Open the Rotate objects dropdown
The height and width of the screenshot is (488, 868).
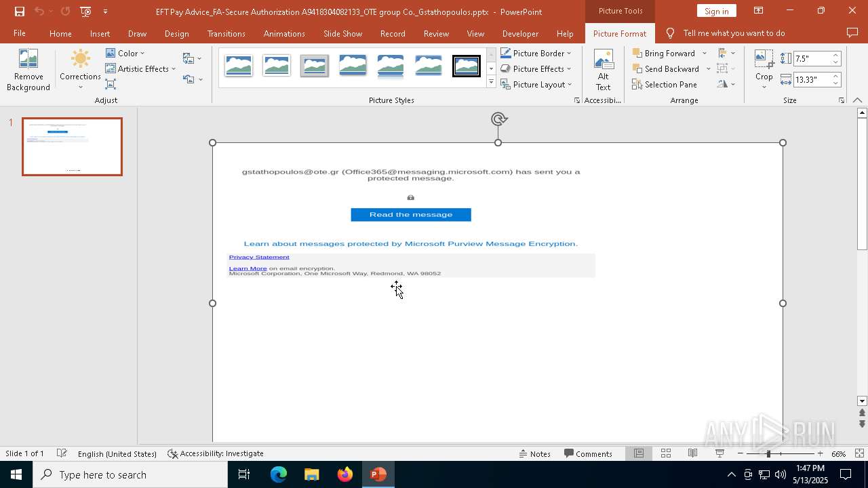tap(726, 84)
